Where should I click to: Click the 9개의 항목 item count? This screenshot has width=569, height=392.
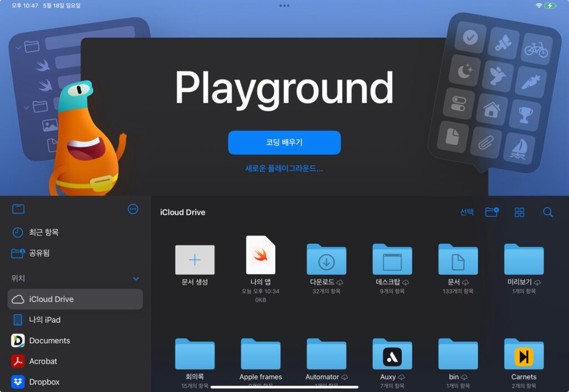[392, 291]
